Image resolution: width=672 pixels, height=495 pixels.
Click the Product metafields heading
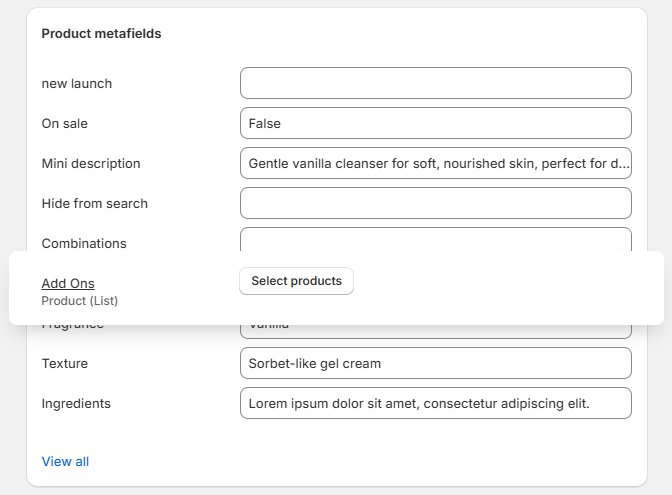tap(101, 33)
